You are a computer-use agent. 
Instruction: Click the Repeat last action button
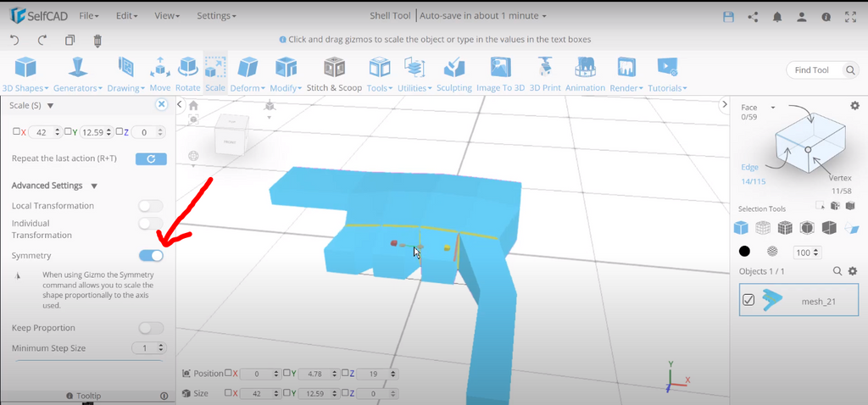(151, 158)
